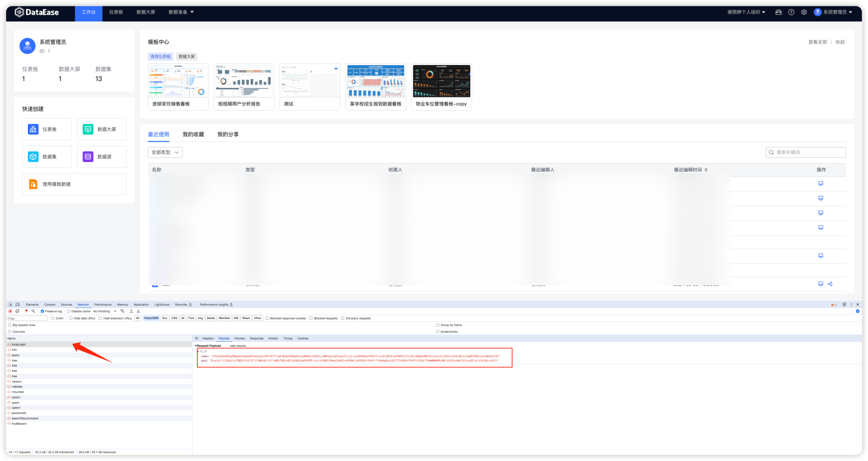Clear the network log with the clear icon
The image size is (868, 461).
pyautogui.click(x=17, y=311)
